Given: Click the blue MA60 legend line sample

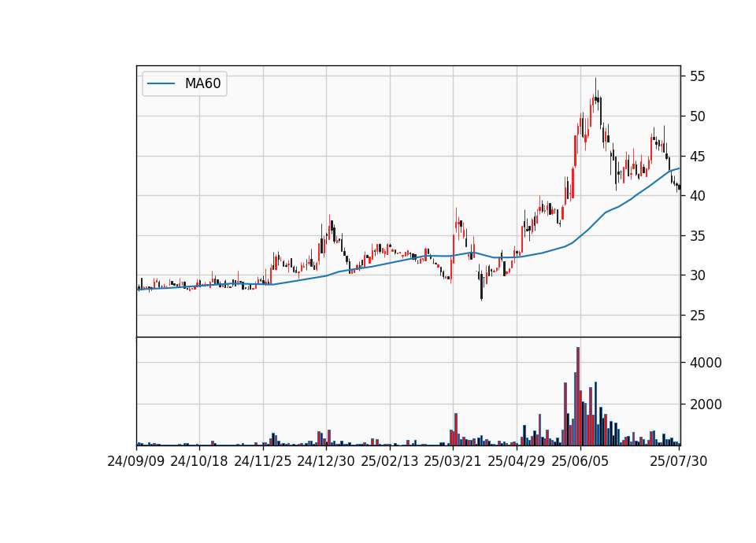Looking at the screenshot, I should click(x=161, y=84).
